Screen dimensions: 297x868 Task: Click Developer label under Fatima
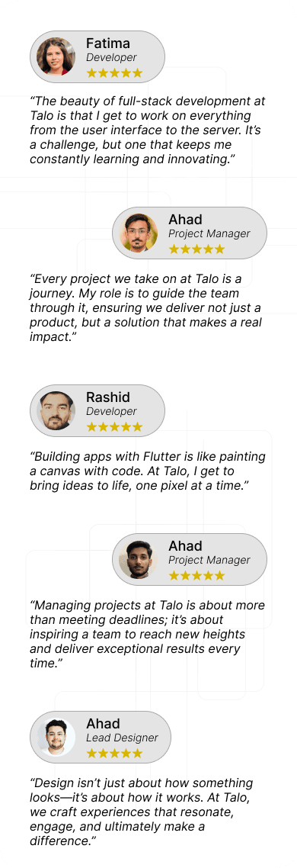pyautogui.click(x=111, y=57)
